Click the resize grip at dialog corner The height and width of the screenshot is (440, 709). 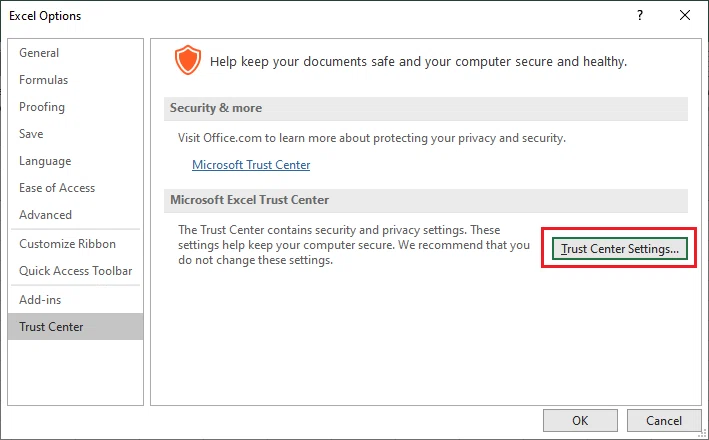pos(702,434)
